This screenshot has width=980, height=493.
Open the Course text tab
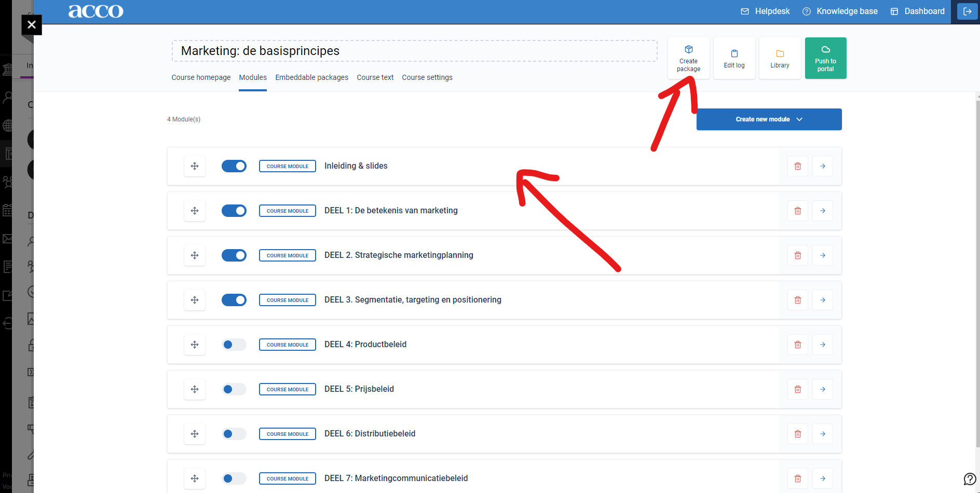click(375, 77)
